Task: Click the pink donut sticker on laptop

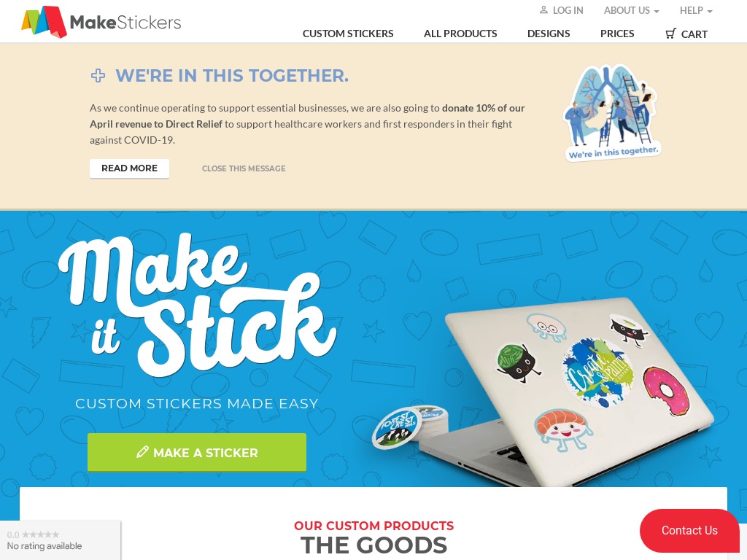Action: click(666, 391)
